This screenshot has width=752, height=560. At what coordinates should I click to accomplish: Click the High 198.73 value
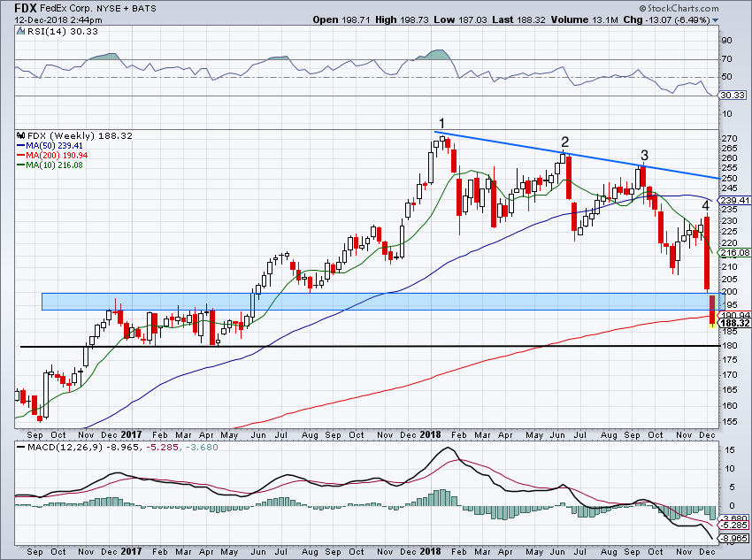tap(402, 20)
